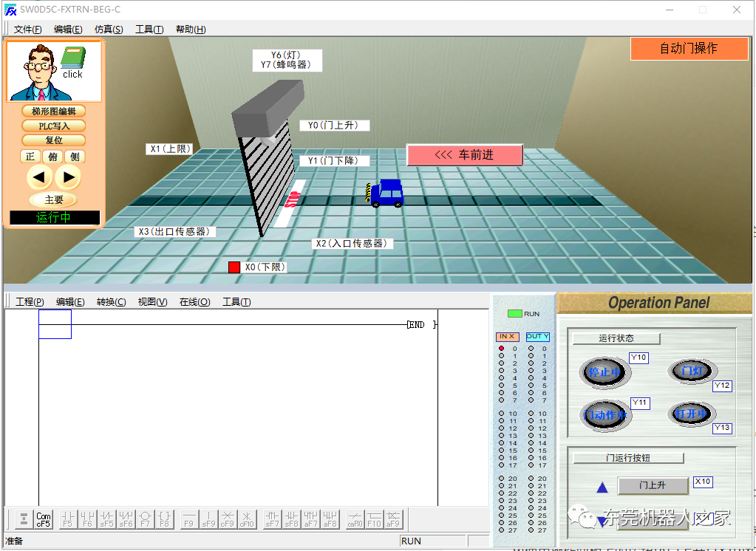Open the 视图(V) view menu
Viewport: 756px width, 551px height.
152,302
